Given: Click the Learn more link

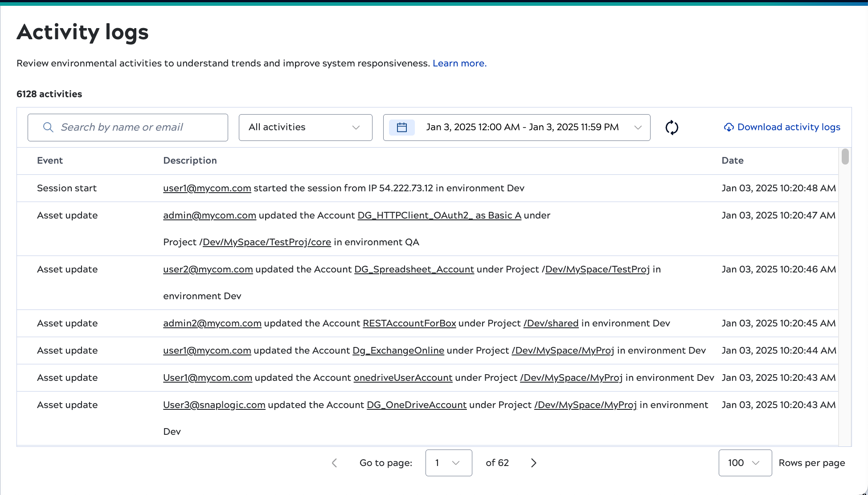Looking at the screenshot, I should [459, 63].
